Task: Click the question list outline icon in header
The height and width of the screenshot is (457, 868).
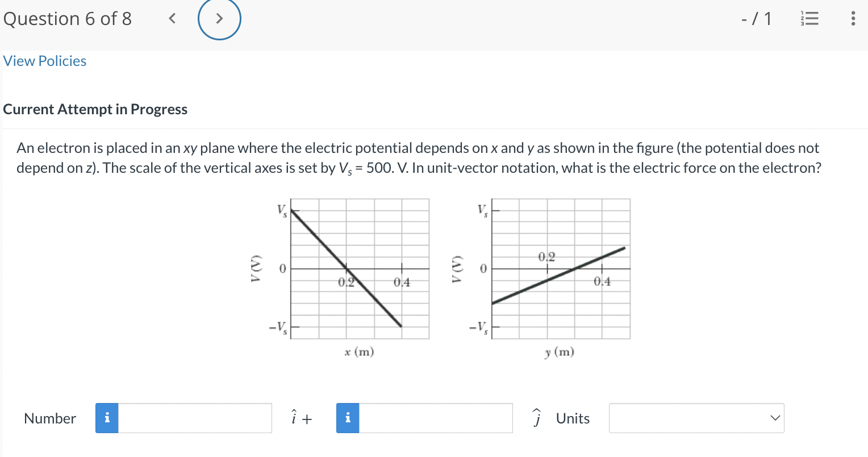Action: (809, 18)
